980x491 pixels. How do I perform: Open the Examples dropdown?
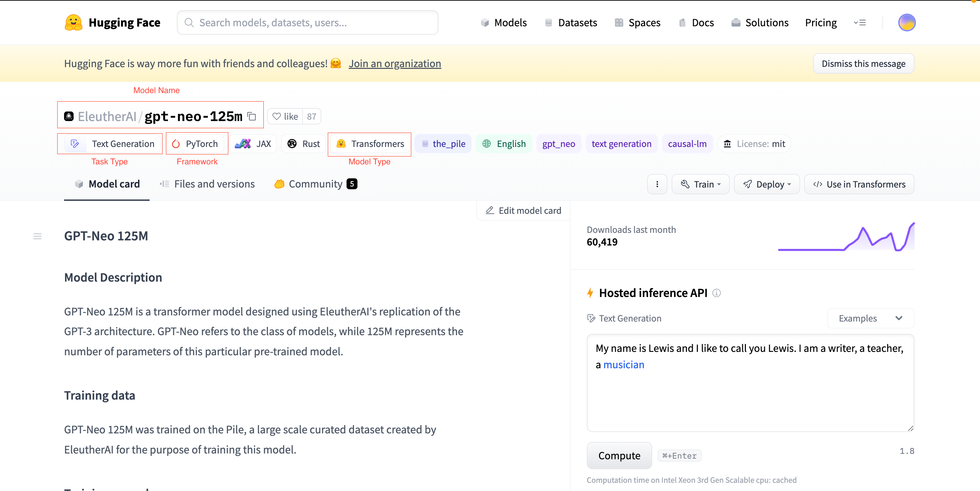pos(870,318)
